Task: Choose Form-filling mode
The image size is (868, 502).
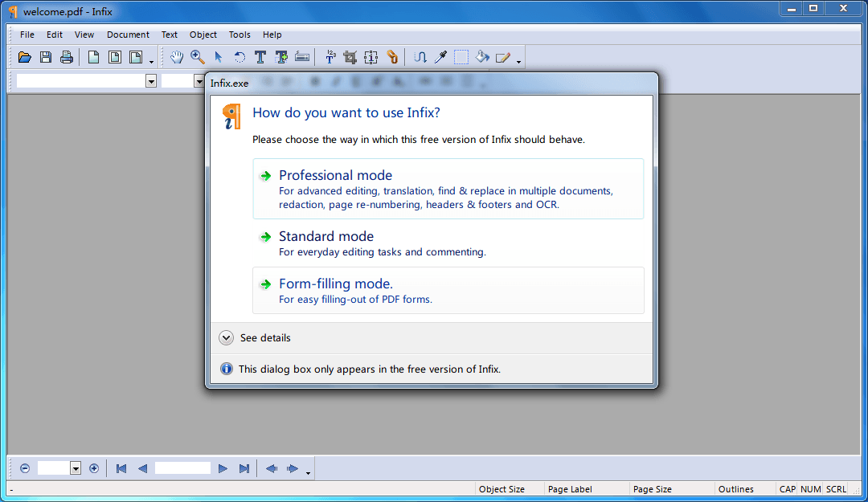Action: pos(335,284)
